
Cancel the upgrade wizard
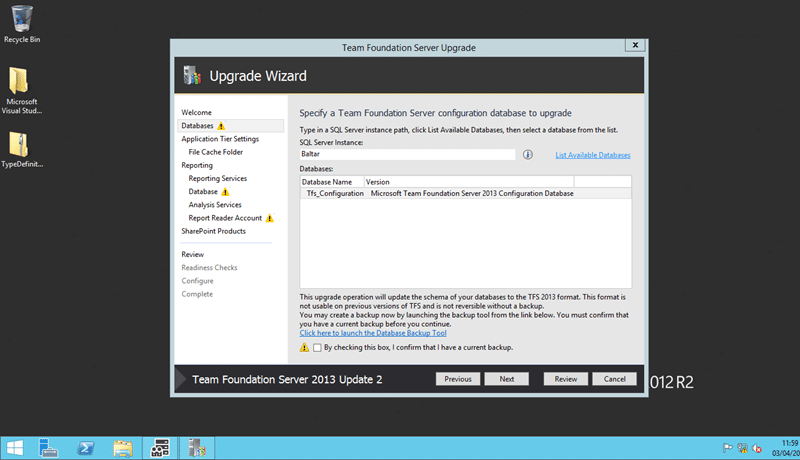click(x=614, y=379)
